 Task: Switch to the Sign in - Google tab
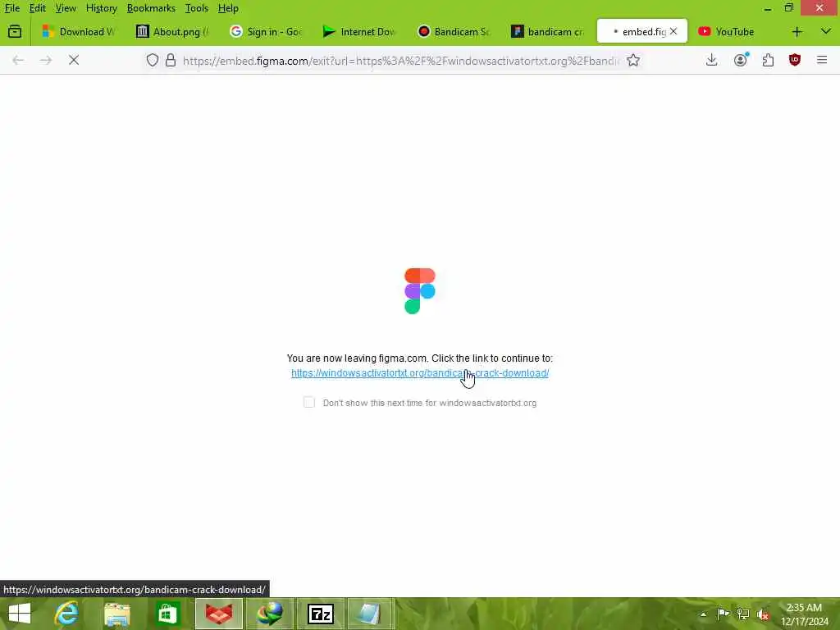268,32
